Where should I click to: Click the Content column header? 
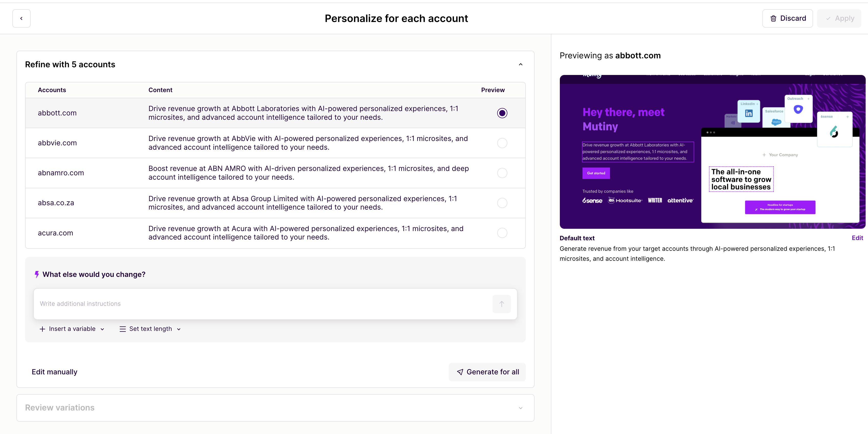point(160,90)
